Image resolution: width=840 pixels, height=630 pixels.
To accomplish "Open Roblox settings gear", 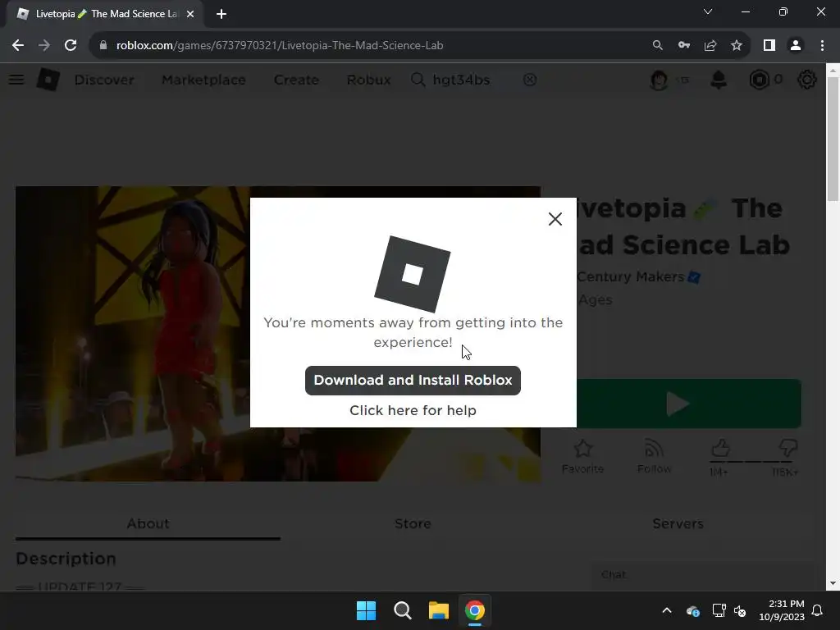I will [x=807, y=80].
